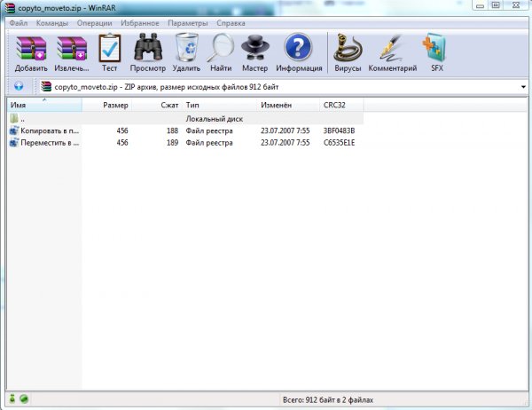Image resolution: width=532 pixels, height=410 pixels.
Task: Click the green key icon in status bar
Action: point(24,398)
